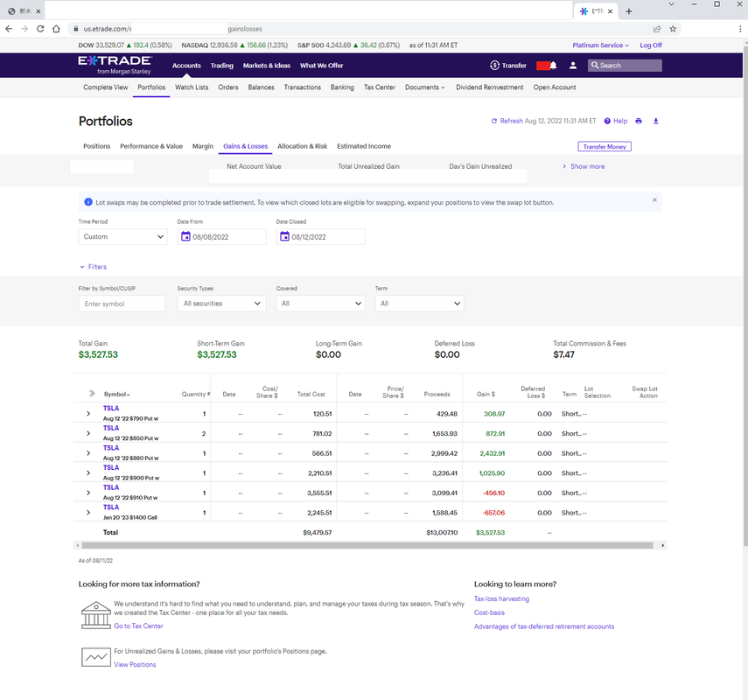Open the Cost-basis link
748x700 pixels.
click(489, 612)
